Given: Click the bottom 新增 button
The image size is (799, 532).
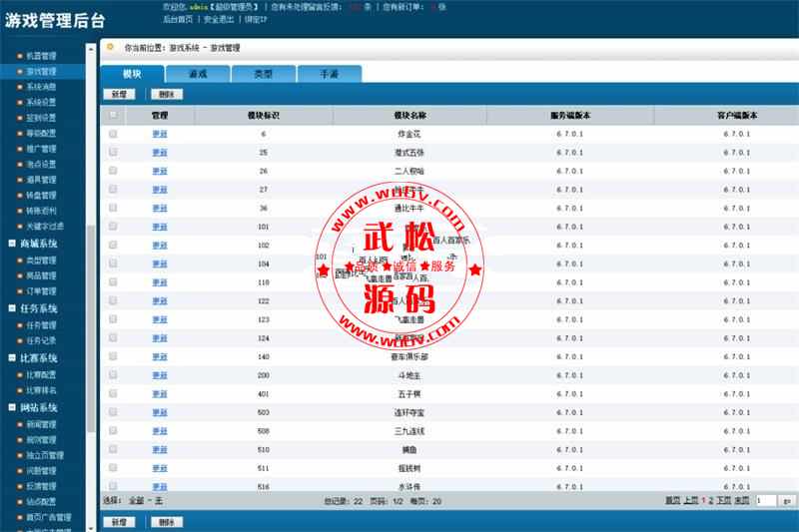Looking at the screenshot, I should point(119,522).
